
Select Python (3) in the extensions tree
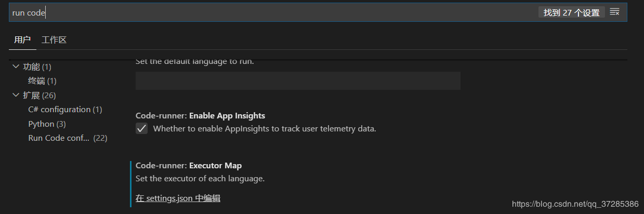[x=47, y=124]
